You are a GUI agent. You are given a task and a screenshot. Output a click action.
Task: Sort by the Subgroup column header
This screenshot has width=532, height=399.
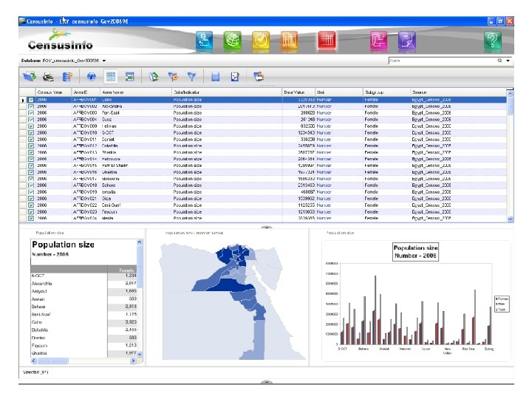(386, 92)
